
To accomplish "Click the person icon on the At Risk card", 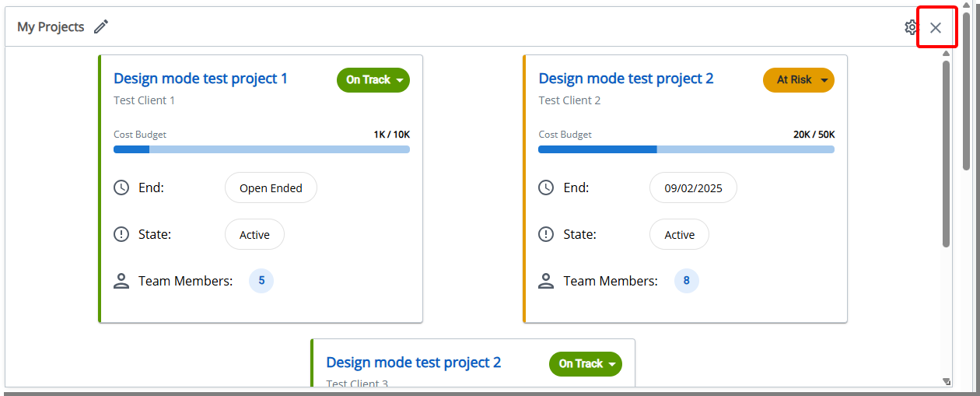I will [x=546, y=281].
